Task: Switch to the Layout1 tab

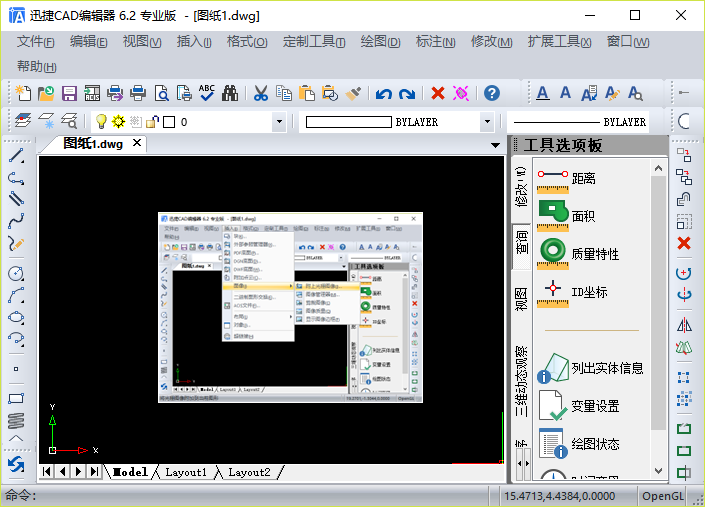Action: (x=186, y=472)
